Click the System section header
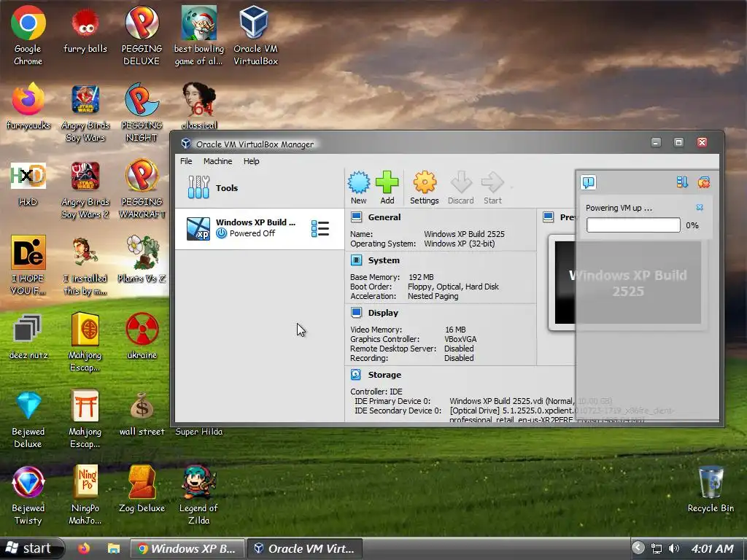Screen dimensions: 747x560 384,260
